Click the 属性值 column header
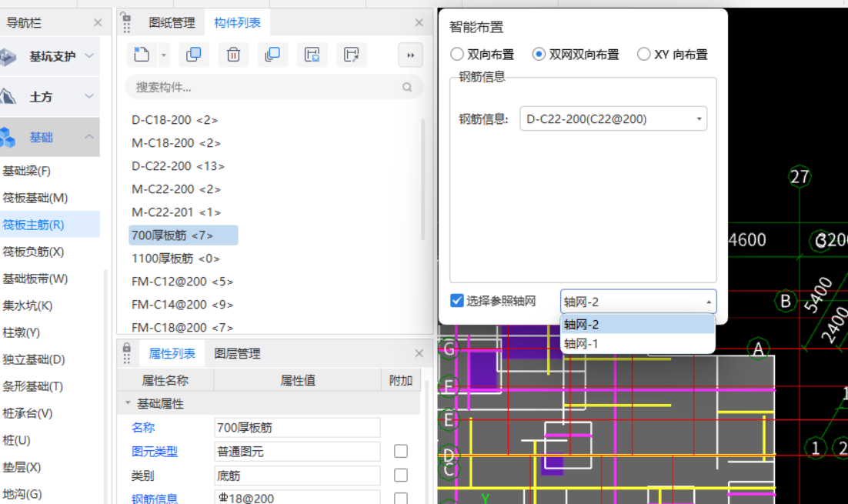This screenshot has width=848, height=504. tap(298, 380)
